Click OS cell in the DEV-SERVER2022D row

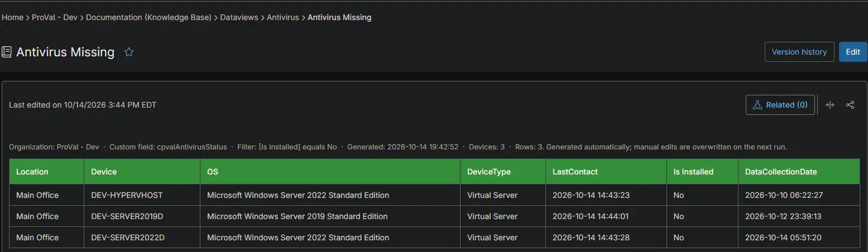pyautogui.click(x=330, y=238)
